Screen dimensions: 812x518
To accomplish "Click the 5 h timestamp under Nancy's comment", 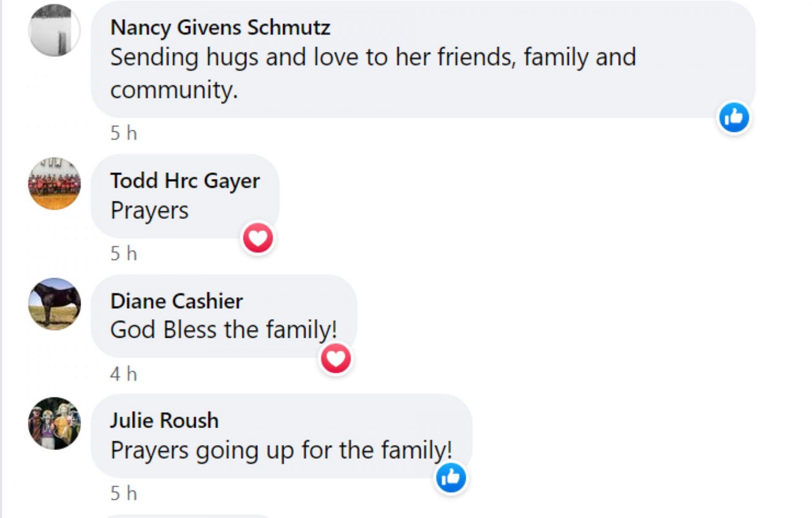I will [123, 134].
